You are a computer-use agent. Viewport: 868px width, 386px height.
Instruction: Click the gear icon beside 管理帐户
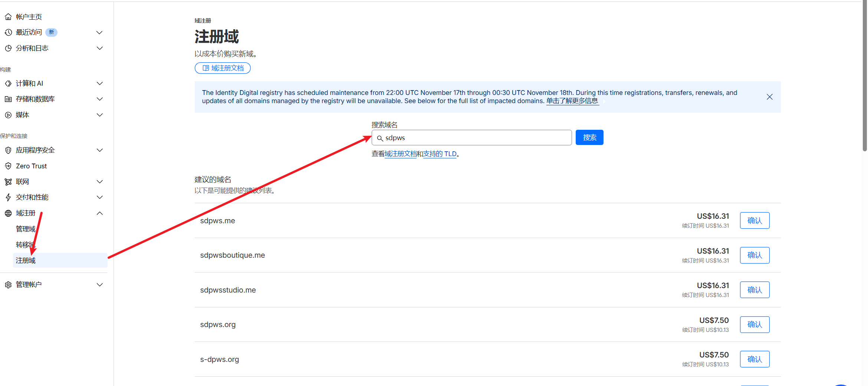[x=8, y=285]
